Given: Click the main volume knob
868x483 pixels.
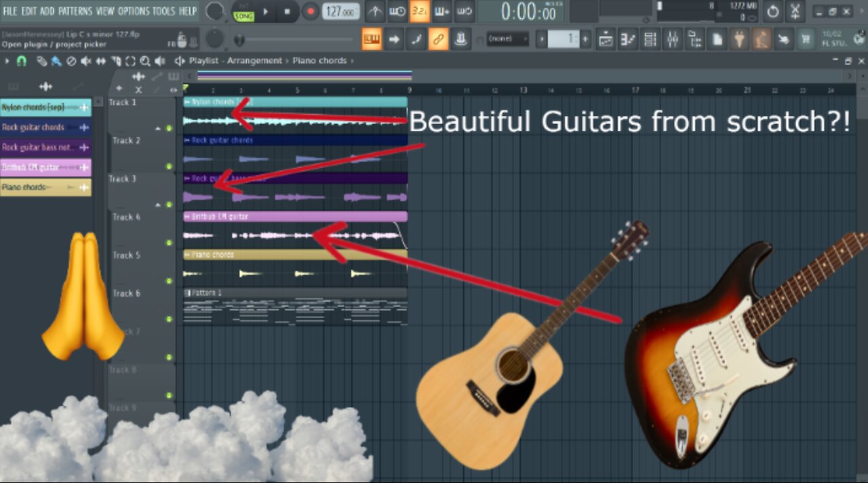Looking at the screenshot, I should pyautogui.click(x=216, y=11).
